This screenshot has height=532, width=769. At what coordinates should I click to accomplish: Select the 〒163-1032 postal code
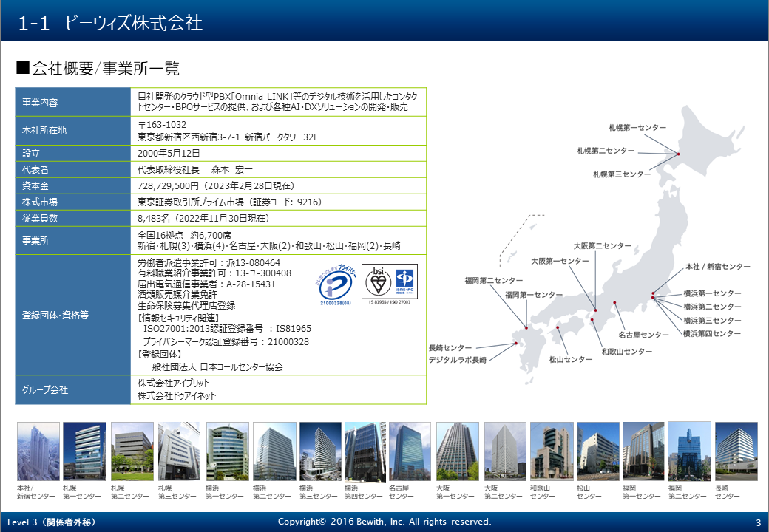click(x=162, y=125)
